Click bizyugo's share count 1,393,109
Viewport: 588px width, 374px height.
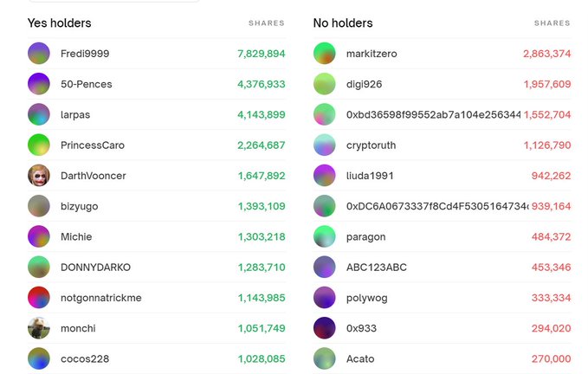262,206
